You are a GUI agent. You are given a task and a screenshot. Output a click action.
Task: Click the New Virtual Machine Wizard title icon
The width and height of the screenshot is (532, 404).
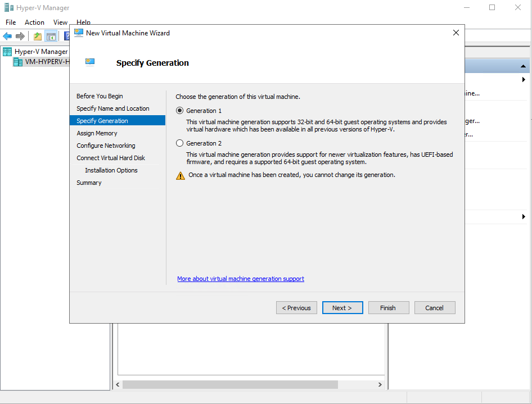pyautogui.click(x=79, y=33)
